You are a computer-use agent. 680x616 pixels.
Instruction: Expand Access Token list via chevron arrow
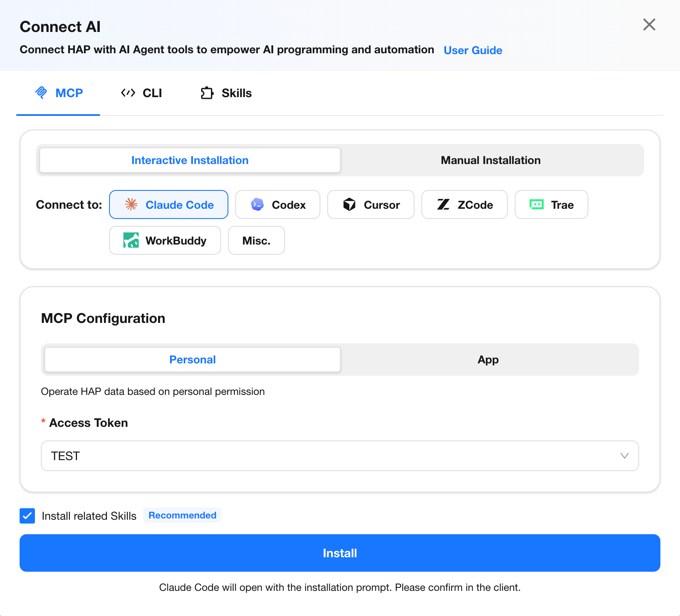point(625,456)
